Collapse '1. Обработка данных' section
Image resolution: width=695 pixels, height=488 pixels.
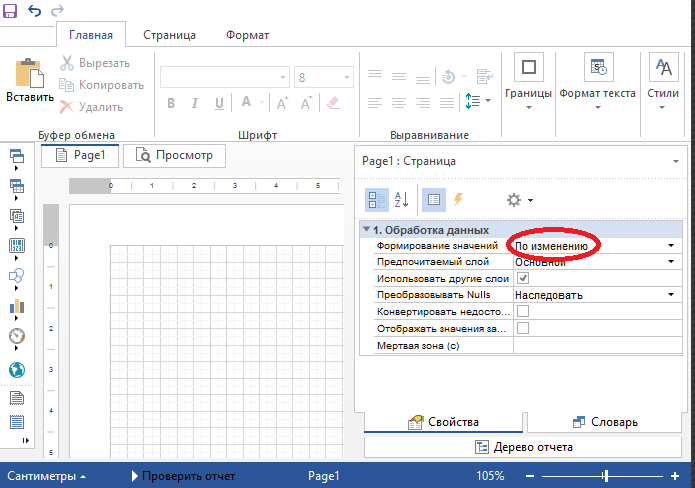point(366,230)
